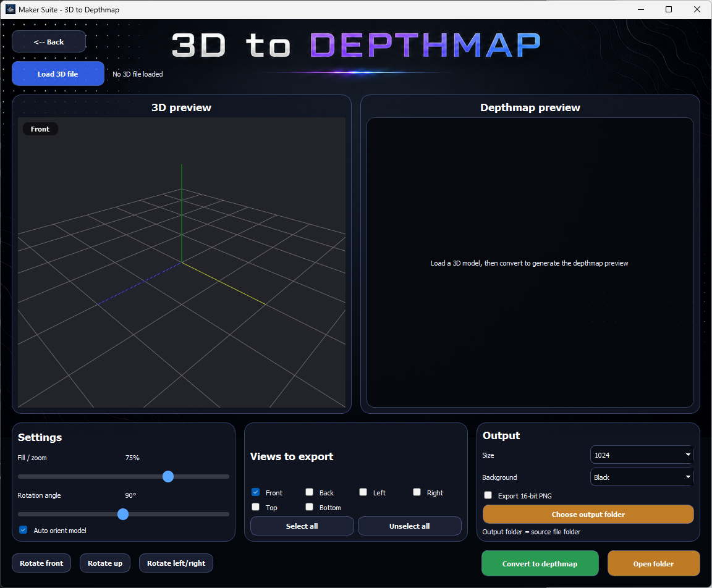
Task: Click Choose output folder button
Action: [588, 514]
